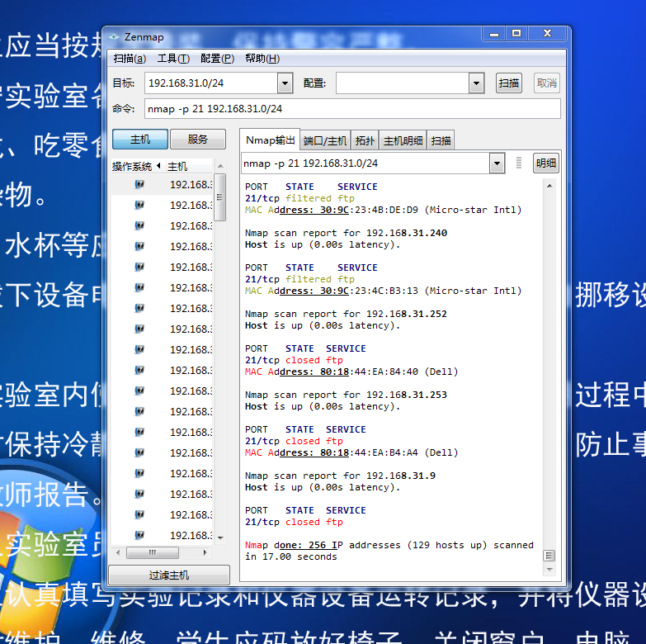Close the Zenmap window
646x644 pixels.
pyautogui.click(x=547, y=34)
